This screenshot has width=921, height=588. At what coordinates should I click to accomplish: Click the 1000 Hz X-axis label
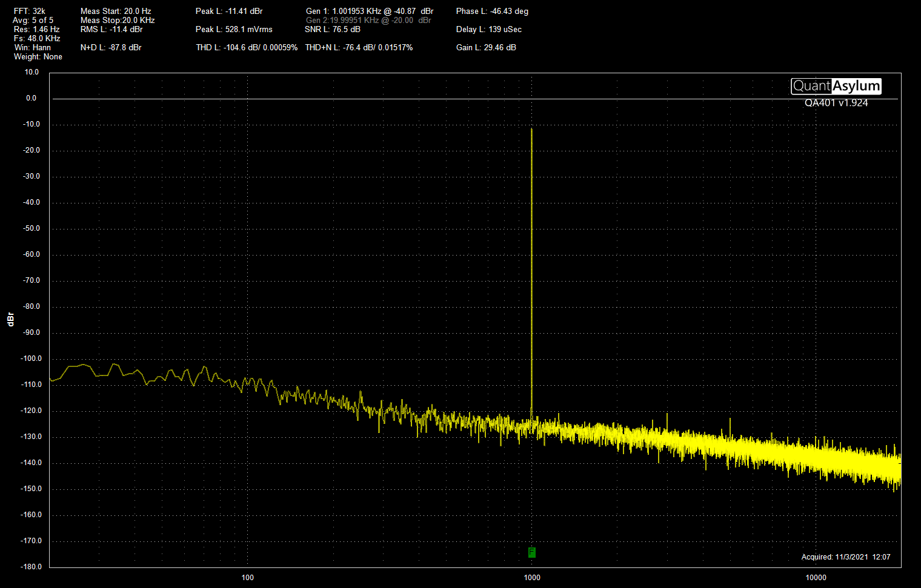coord(532,577)
